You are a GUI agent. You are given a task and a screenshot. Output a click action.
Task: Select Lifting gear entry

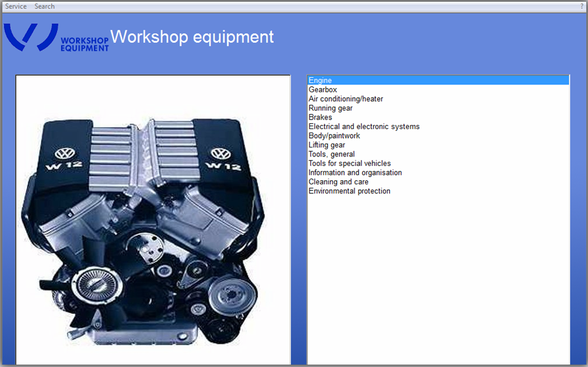pyautogui.click(x=438, y=145)
